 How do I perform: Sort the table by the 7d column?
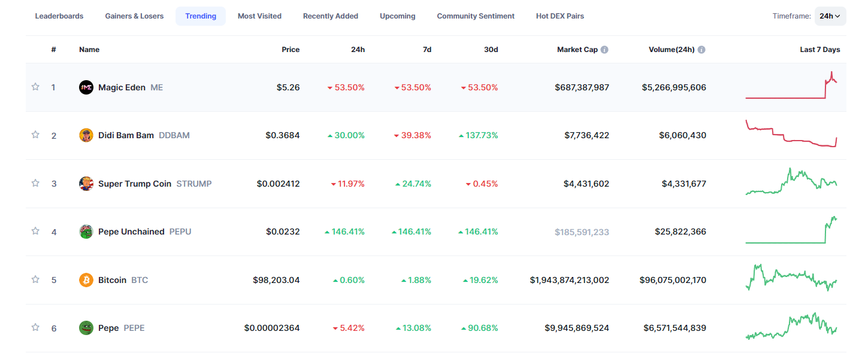coord(427,49)
